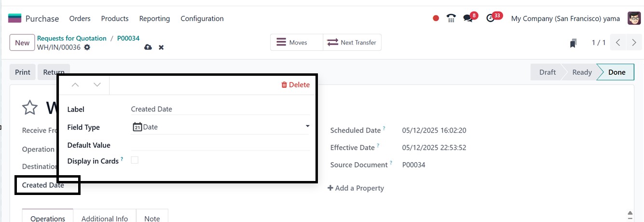Move the property up with the chevron
Image resolution: width=644 pixels, height=222 pixels.
point(75,85)
